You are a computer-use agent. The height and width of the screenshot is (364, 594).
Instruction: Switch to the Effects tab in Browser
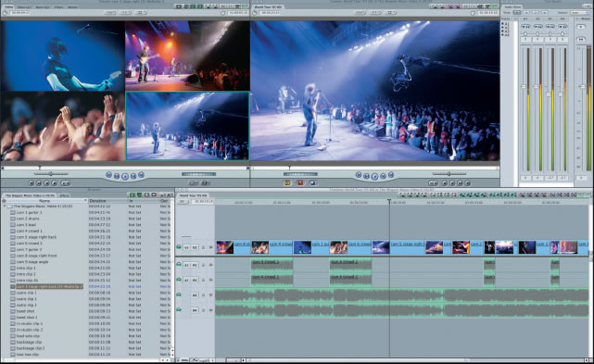64,195
